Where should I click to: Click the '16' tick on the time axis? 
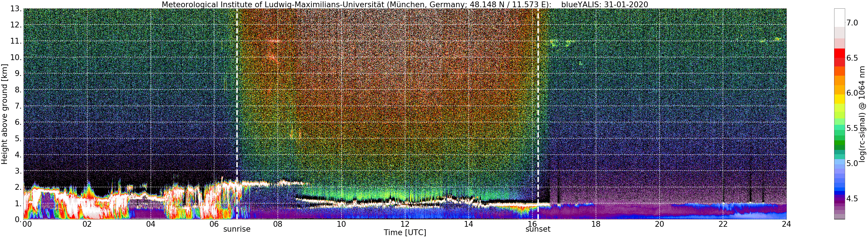[532, 224]
